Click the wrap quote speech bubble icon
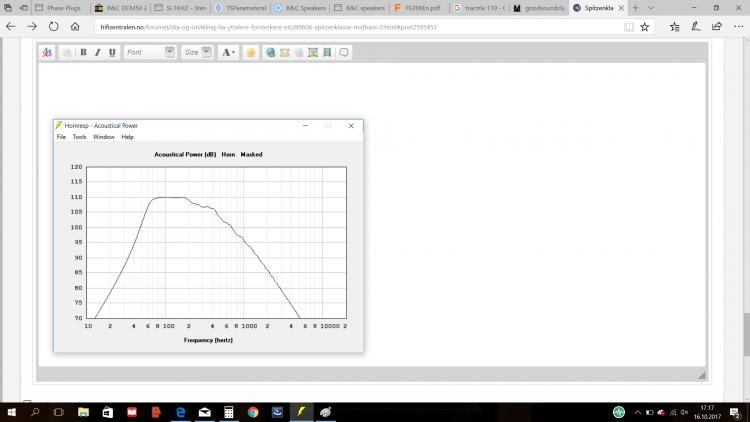Screen dimensions: 750x422 (344, 52)
